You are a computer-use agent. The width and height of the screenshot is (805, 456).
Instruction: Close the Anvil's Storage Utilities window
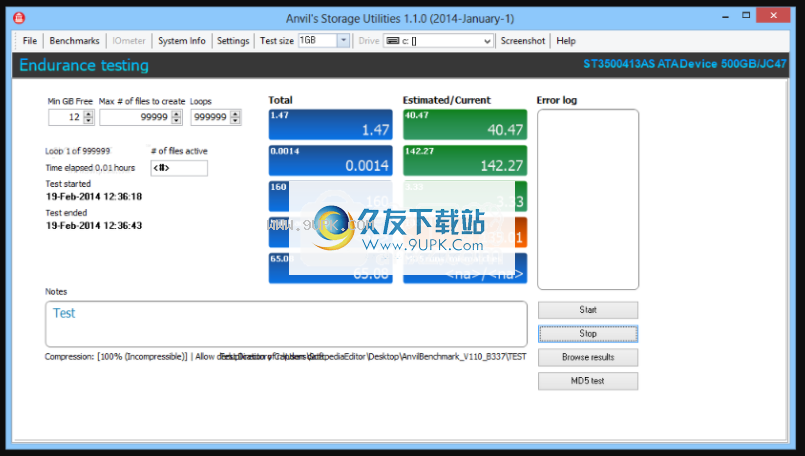[773, 15]
